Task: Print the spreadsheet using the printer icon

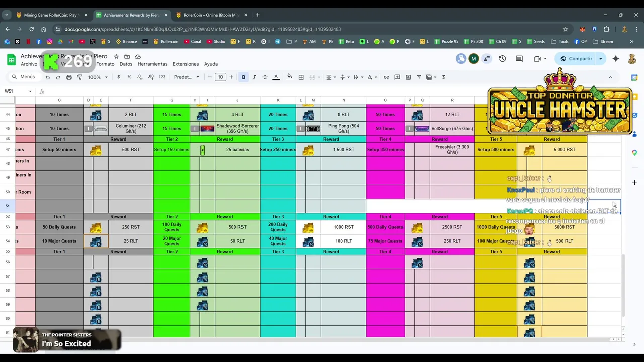Action: click(69, 77)
